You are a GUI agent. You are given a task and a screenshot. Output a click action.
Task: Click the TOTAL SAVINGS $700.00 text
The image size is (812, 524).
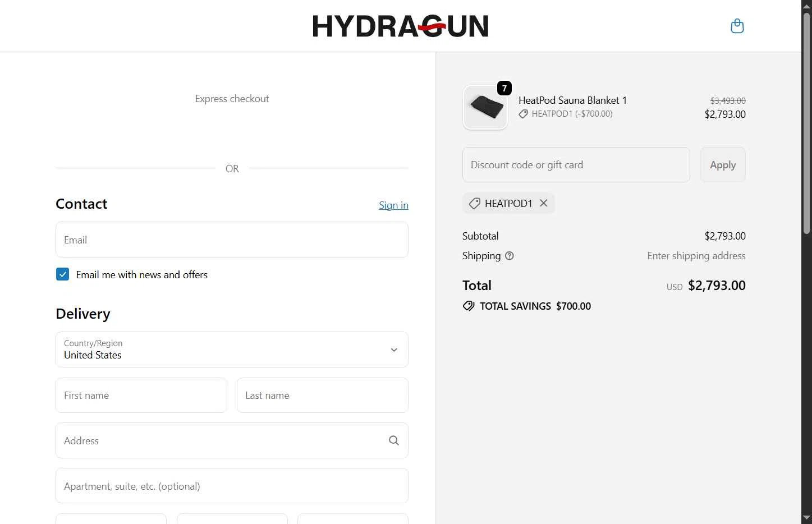click(535, 306)
